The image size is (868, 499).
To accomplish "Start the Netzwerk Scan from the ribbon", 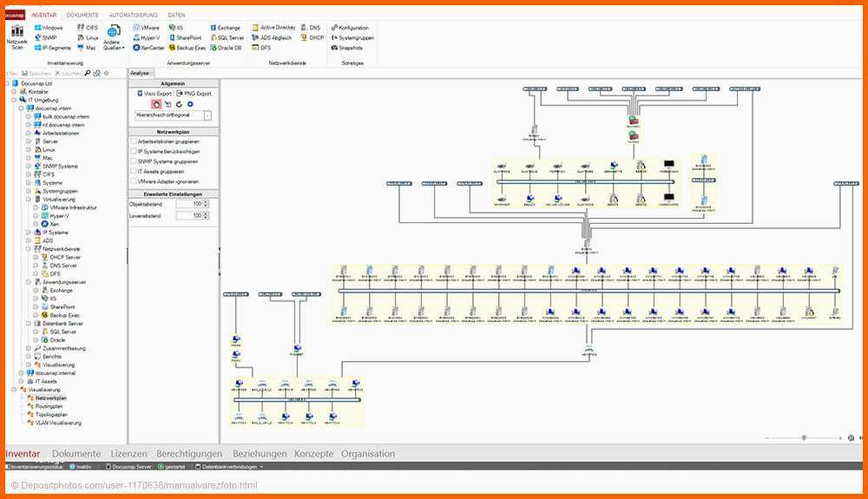I will (x=17, y=37).
